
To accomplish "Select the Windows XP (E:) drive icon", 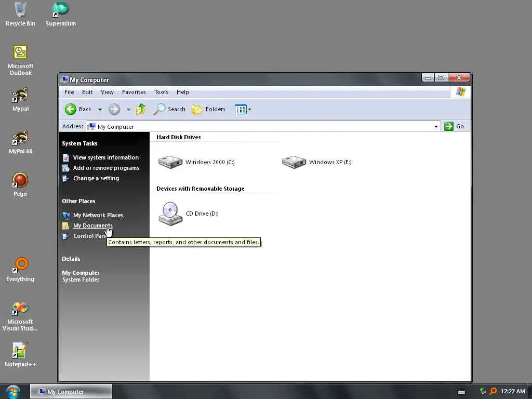I will [x=294, y=162].
